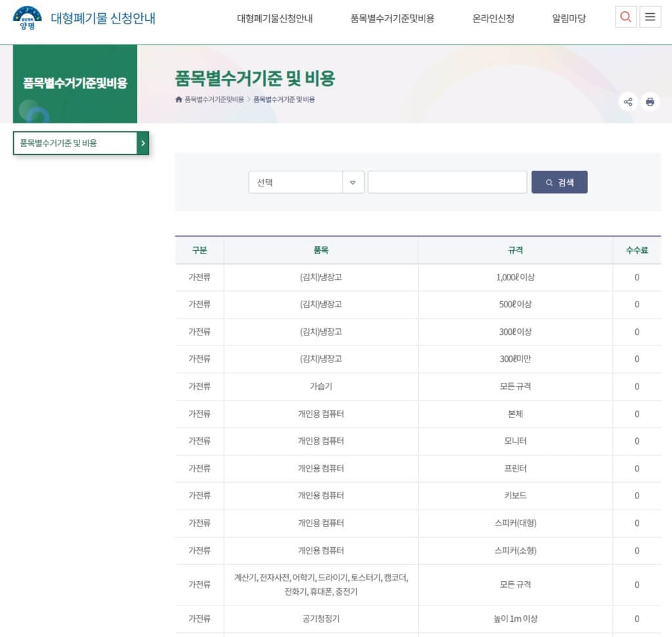Click the final breadcrumb 품목별수거기준 및 비용

click(283, 100)
